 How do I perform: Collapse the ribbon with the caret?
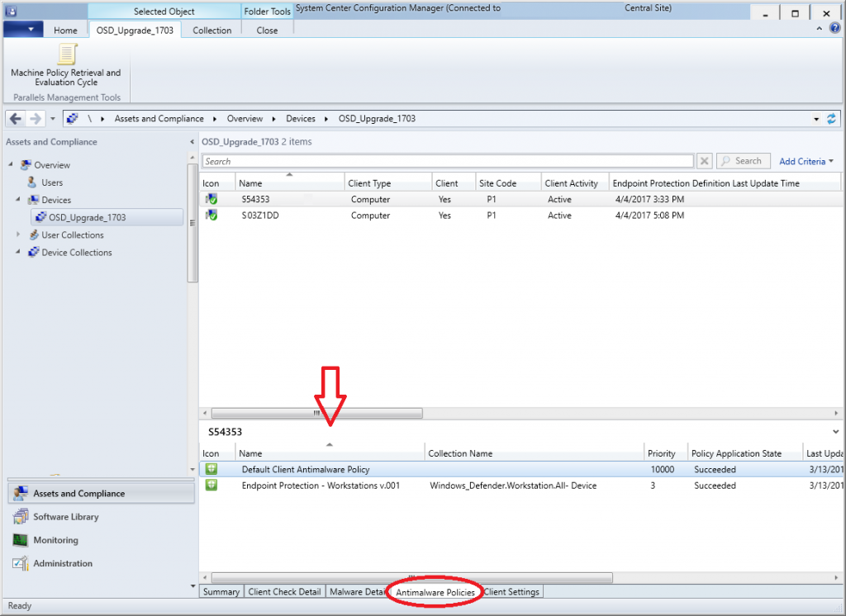tap(819, 28)
